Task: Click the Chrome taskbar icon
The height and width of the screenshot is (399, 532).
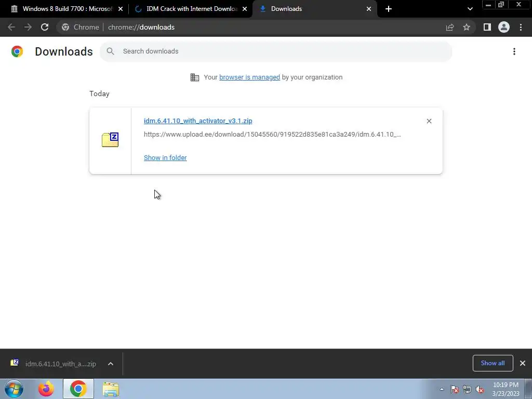Action: [78, 389]
